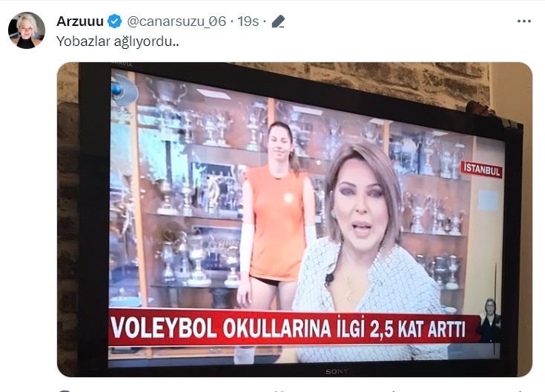The image size is (545, 392).
Task: Open the 19s timestamp permalink
Action: [x=248, y=21]
